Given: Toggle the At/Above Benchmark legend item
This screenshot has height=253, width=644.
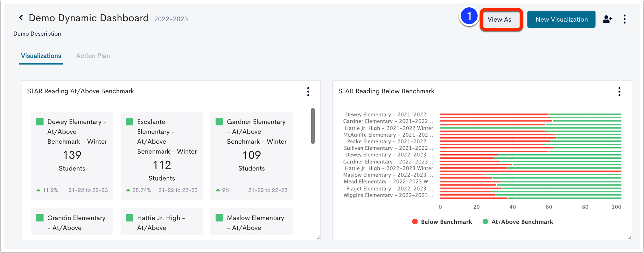Looking at the screenshot, I should coord(518,222).
